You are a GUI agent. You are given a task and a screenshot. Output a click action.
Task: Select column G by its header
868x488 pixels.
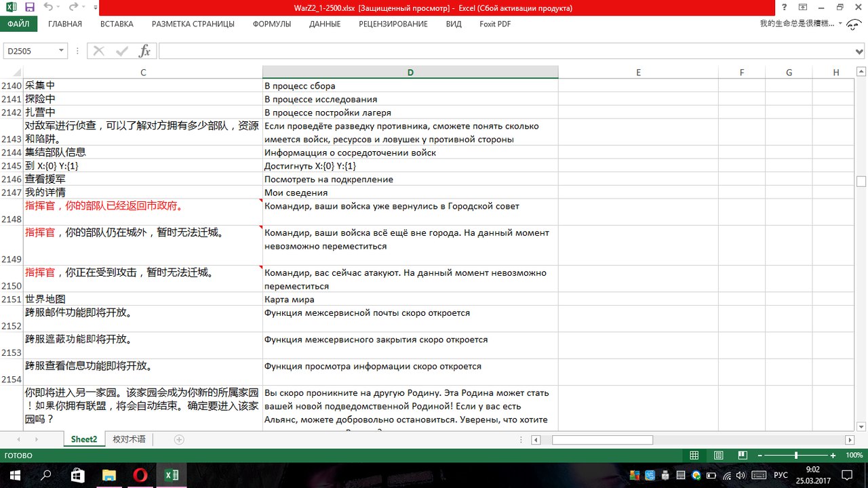pyautogui.click(x=789, y=73)
